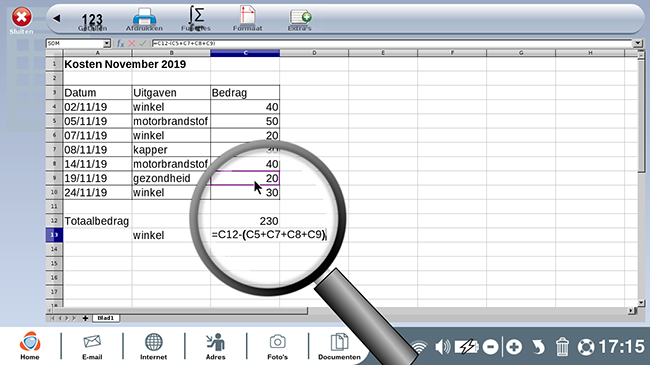Click the vertical scrollbar down arrow
Screen dimensions: 650x365
coord(641,303)
